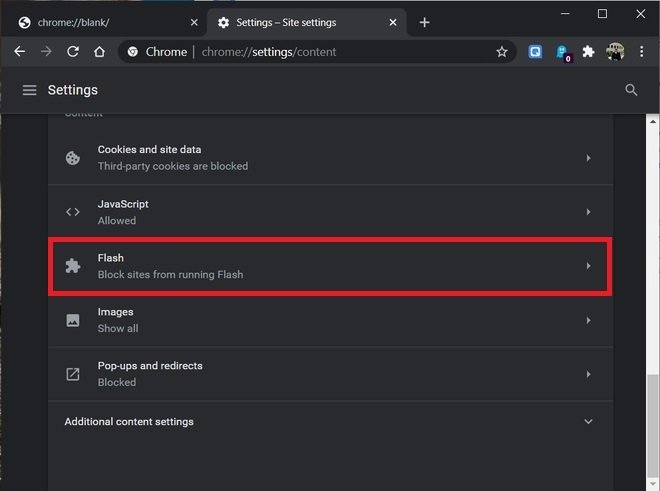Open Pop-ups and redirects via its arrow
This screenshot has width=660, height=491.
click(588, 374)
